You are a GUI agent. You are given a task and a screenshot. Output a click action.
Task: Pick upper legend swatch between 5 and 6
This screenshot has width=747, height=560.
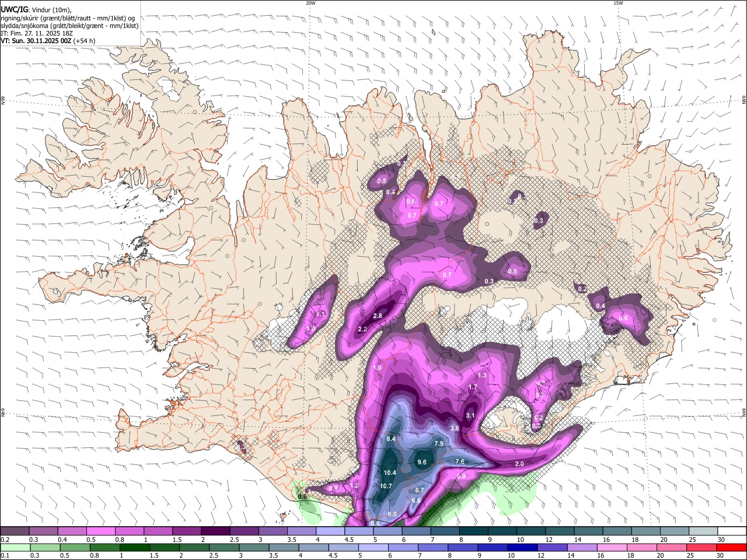click(x=388, y=531)
